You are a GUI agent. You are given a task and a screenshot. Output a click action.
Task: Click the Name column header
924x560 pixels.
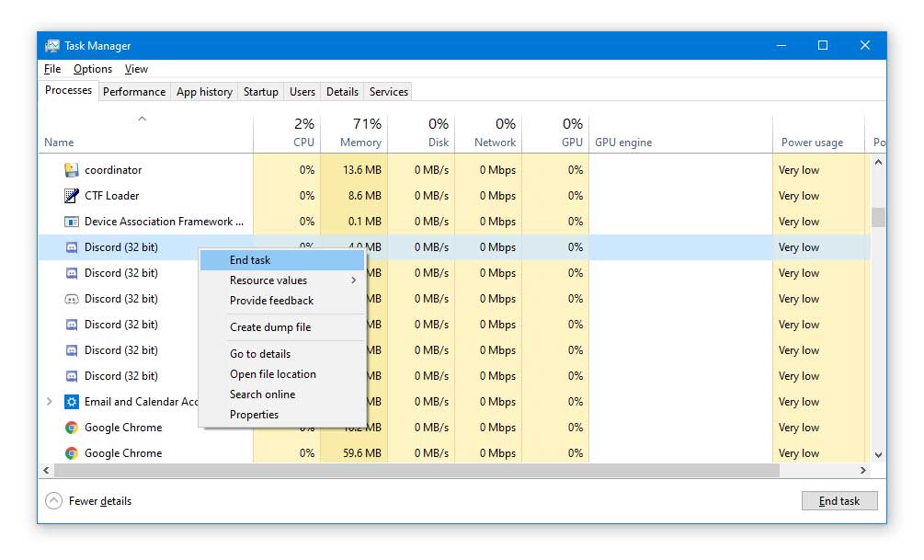click(146, 133)
